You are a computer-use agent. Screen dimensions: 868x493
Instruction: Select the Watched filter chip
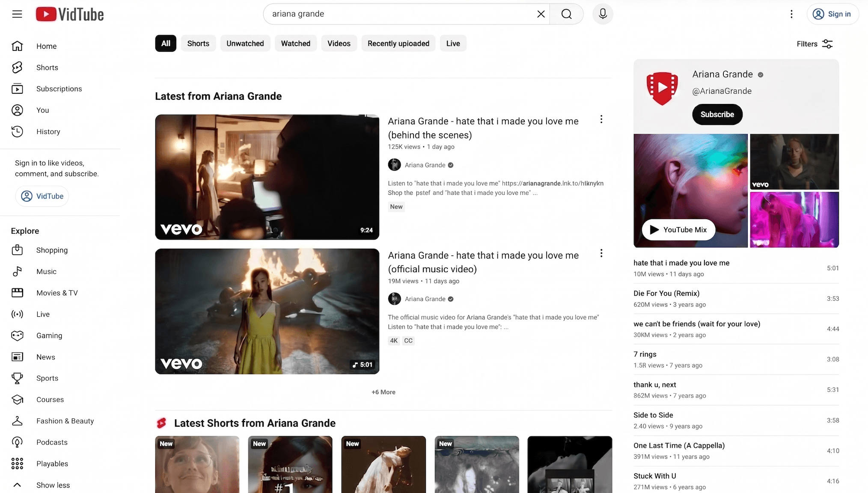pyautogui.click(x=296, y=44)
